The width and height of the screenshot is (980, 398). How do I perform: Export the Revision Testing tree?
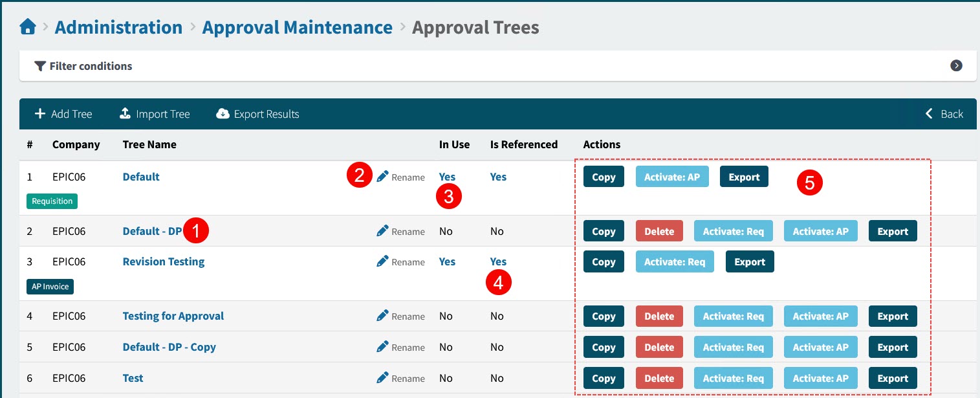point(750,261)
